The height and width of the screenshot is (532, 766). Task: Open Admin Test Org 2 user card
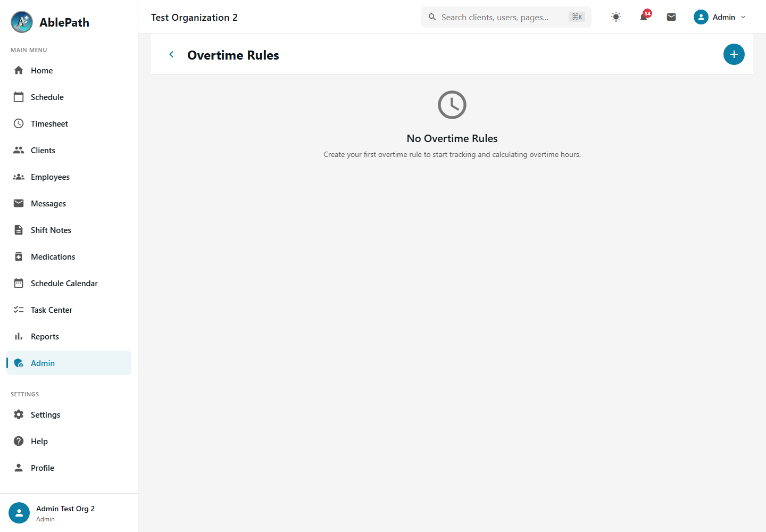click(69, 513)
